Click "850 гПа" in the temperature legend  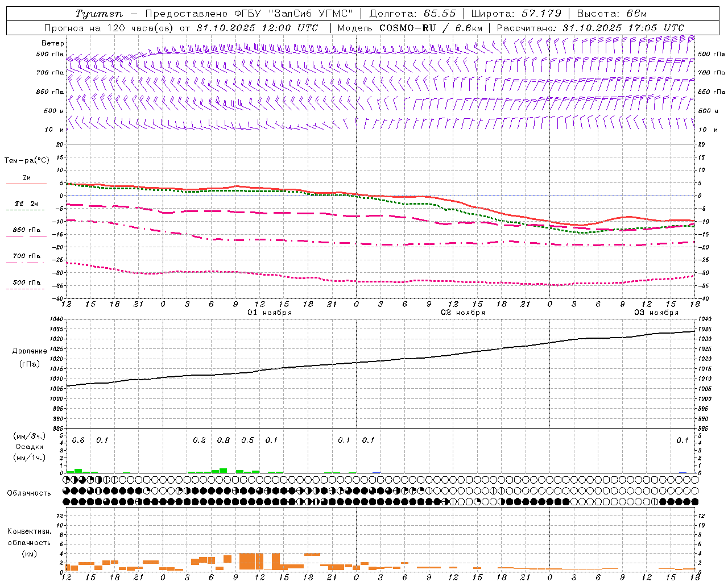tap(27, 230)
